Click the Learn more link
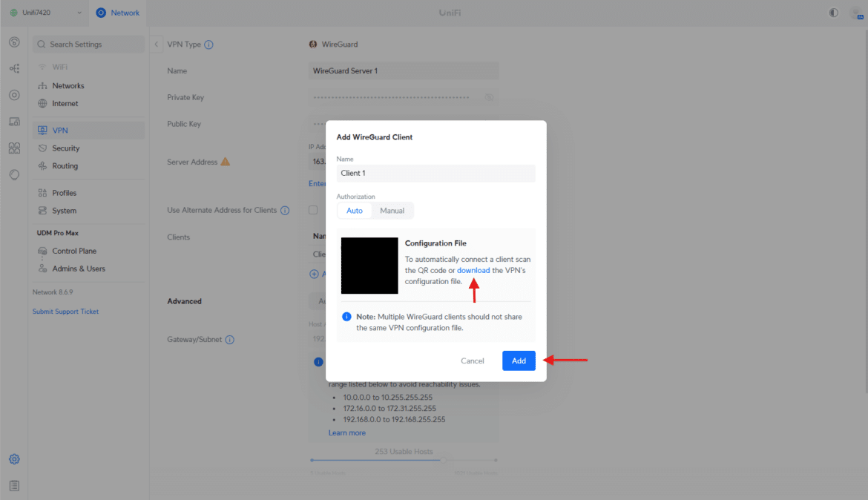The width and height of the screenshot is (868, 500). point(347,433)
